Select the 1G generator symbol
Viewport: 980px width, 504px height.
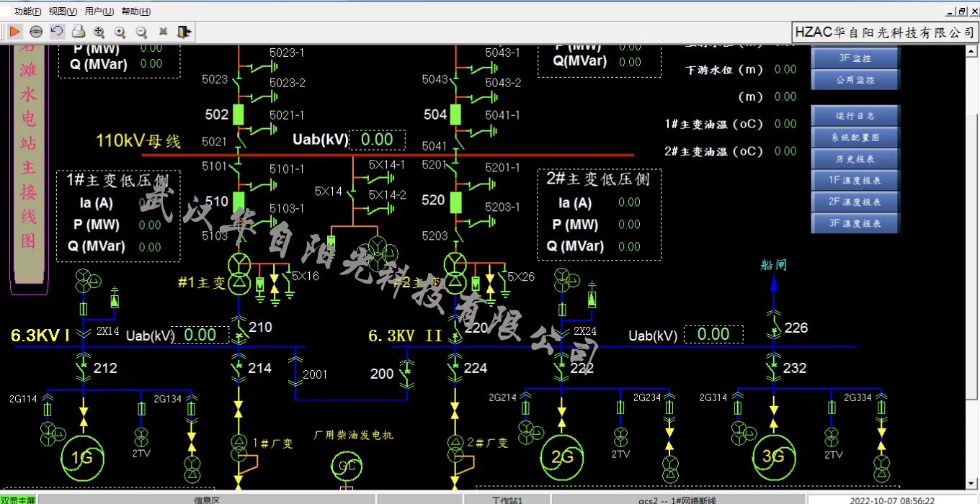click(81, 458)
